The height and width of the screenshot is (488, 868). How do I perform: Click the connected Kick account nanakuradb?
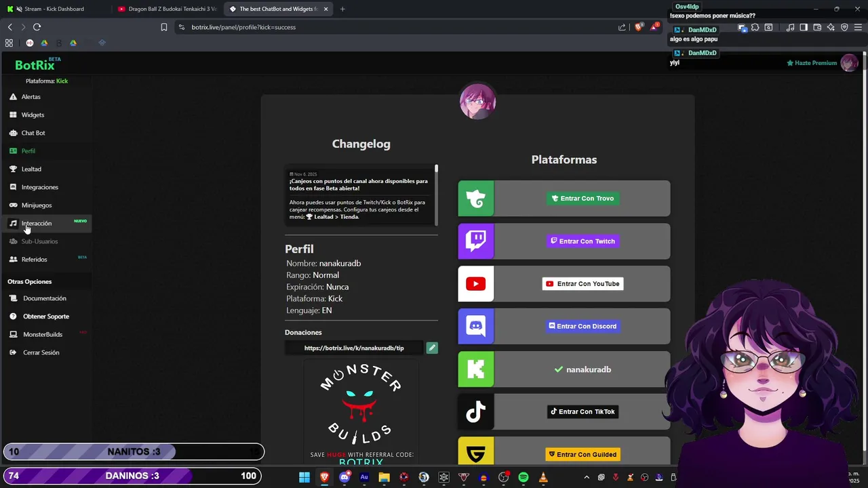click(583, 369)
